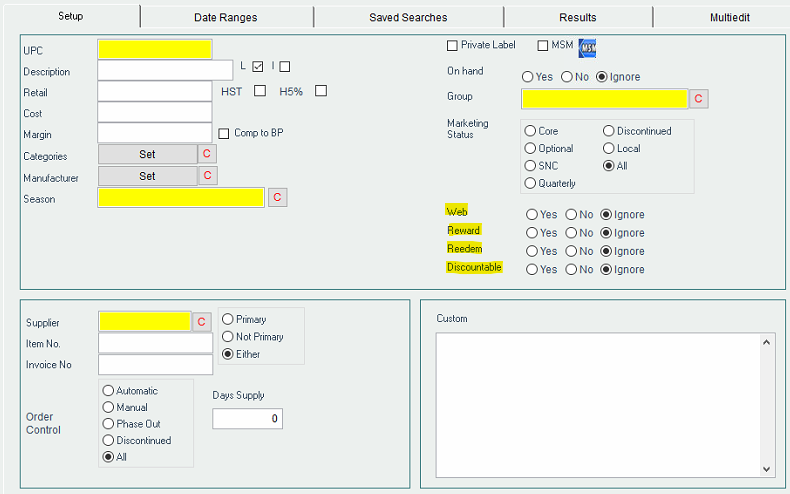Toggle the Comp to BP checkbox
Image resolution: width=790 pixels, height=494 pixels.
pos(224,133)
